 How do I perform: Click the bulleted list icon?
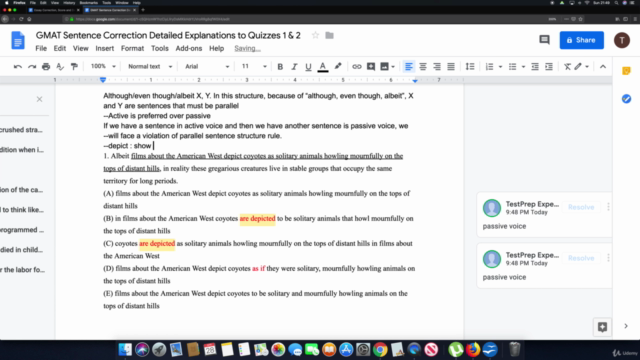513,67
